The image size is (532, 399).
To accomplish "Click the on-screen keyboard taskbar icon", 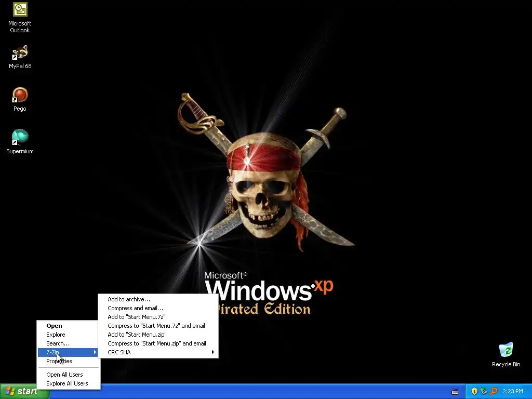I will click(x=455, y=392).
